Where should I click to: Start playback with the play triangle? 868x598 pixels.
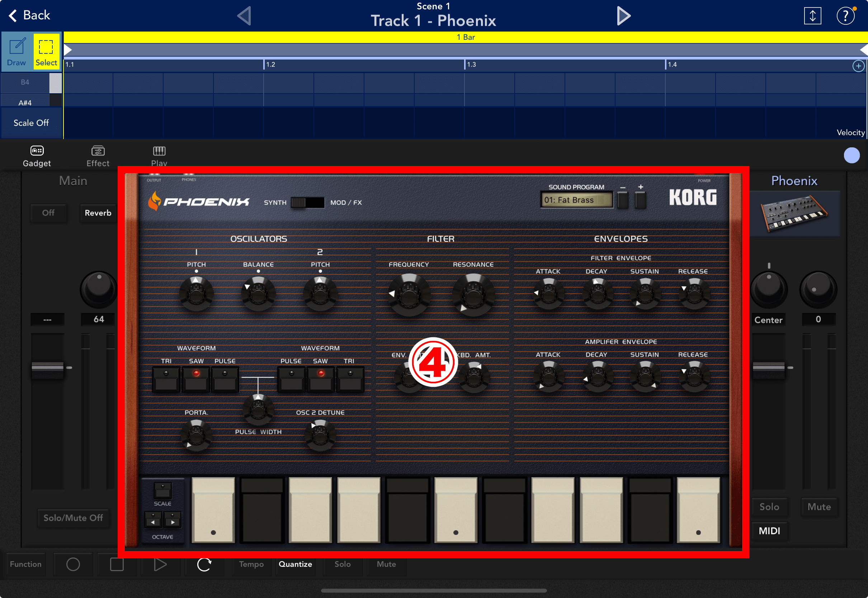tap(160, 564)
